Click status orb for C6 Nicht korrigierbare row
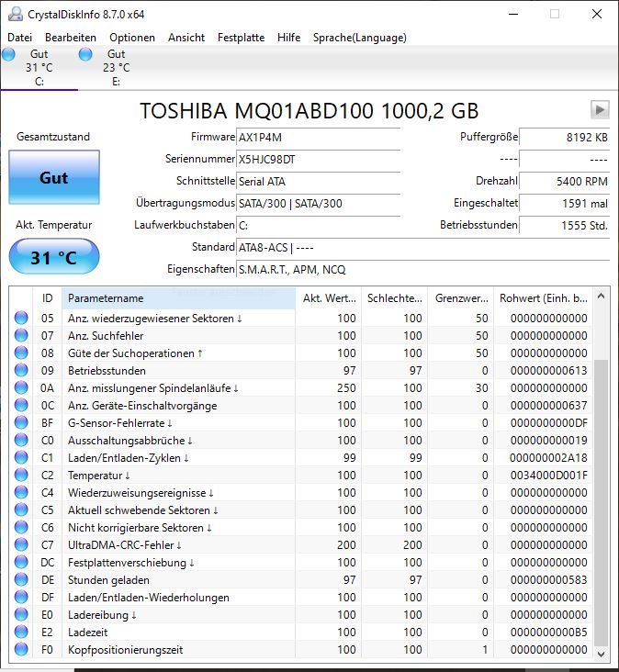This screenshot has height=672, width=619. pyautogui.click(x=21, y=527)
